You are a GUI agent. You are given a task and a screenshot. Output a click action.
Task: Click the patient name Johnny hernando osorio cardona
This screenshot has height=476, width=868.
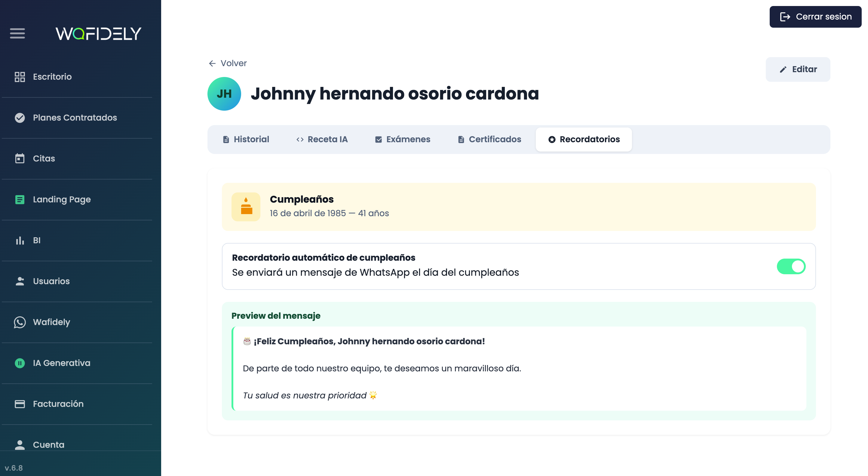click(x=394, y=94)
